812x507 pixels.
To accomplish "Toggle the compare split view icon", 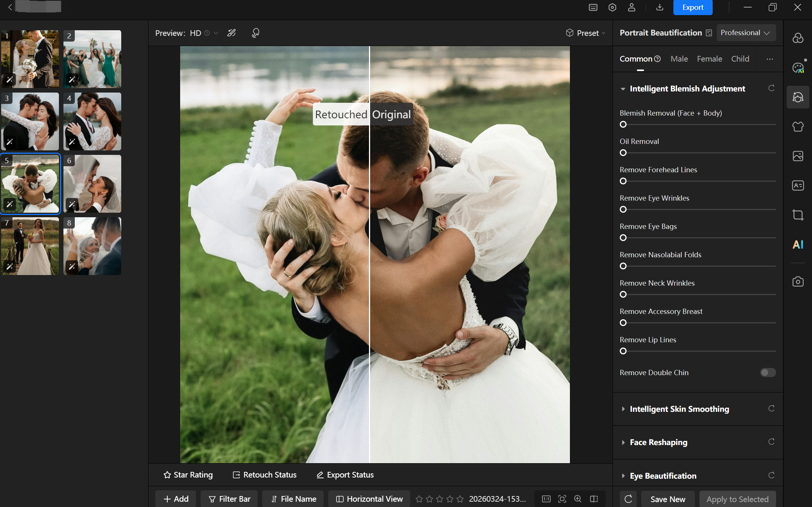I will pos(594,499).
